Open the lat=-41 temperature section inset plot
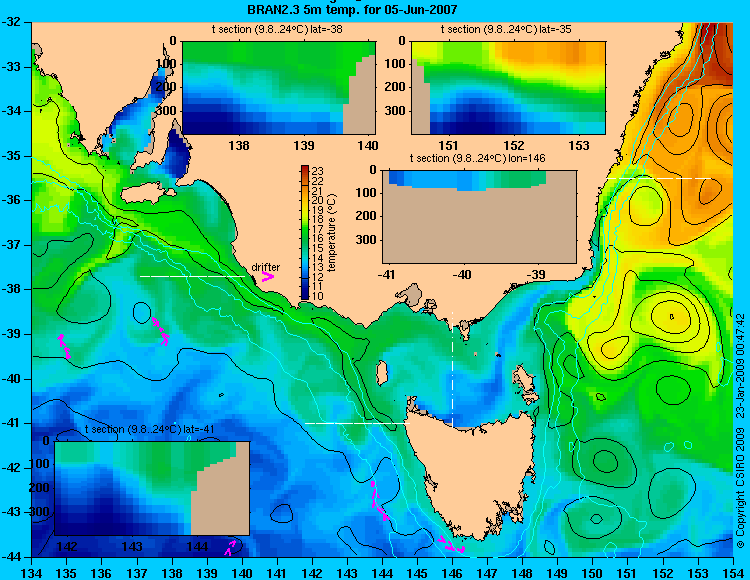750x580 pixels. pos(152,488)
